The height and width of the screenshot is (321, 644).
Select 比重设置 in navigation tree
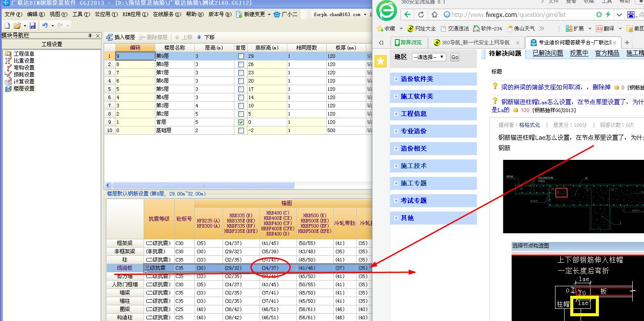24,61
